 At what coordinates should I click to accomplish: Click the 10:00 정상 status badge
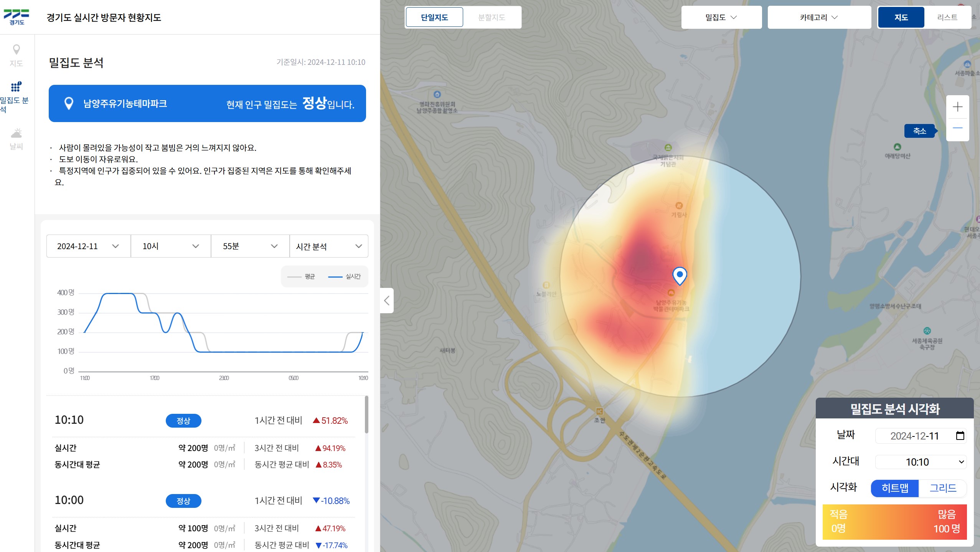(183, 501)
